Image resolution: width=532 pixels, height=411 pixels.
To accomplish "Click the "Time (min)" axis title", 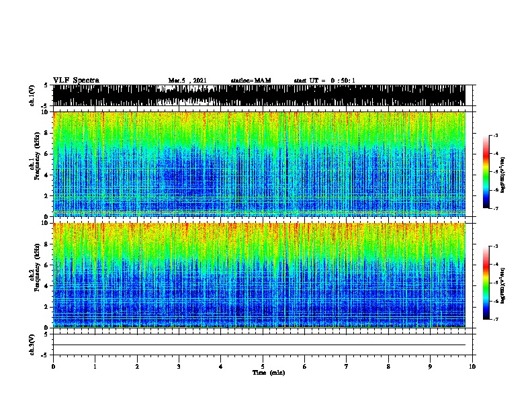I will pyautogui.click(x=269, y=373).
